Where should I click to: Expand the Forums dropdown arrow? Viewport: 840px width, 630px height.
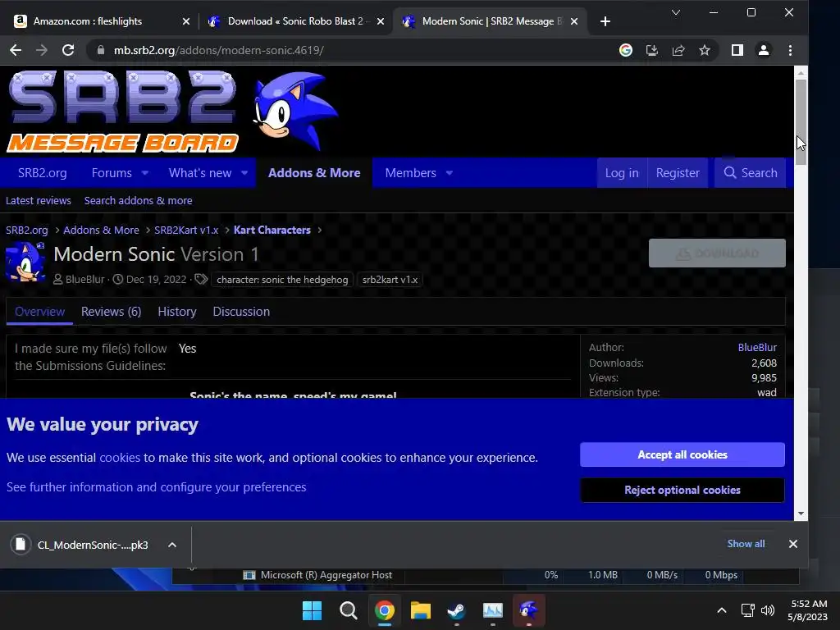pos(145,173)
